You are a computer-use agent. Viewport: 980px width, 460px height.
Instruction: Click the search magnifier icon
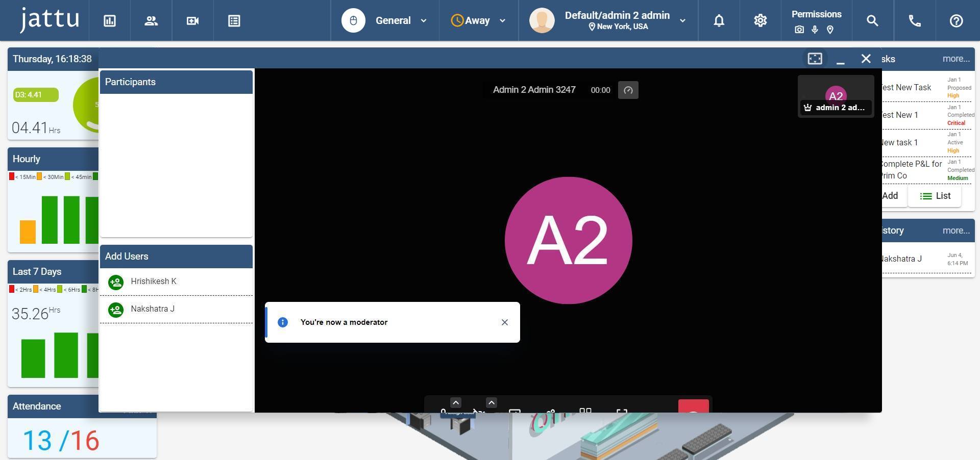click(x=872, y=21)
